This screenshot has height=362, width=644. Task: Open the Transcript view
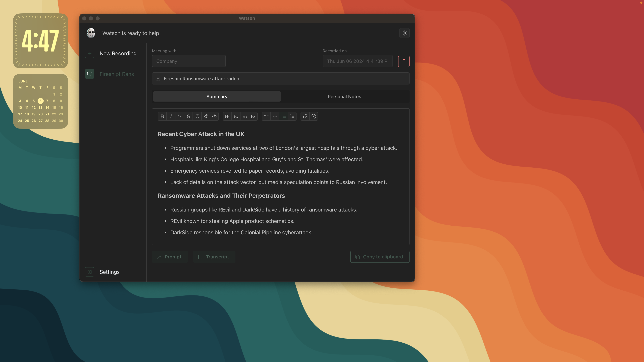point(214,257)
